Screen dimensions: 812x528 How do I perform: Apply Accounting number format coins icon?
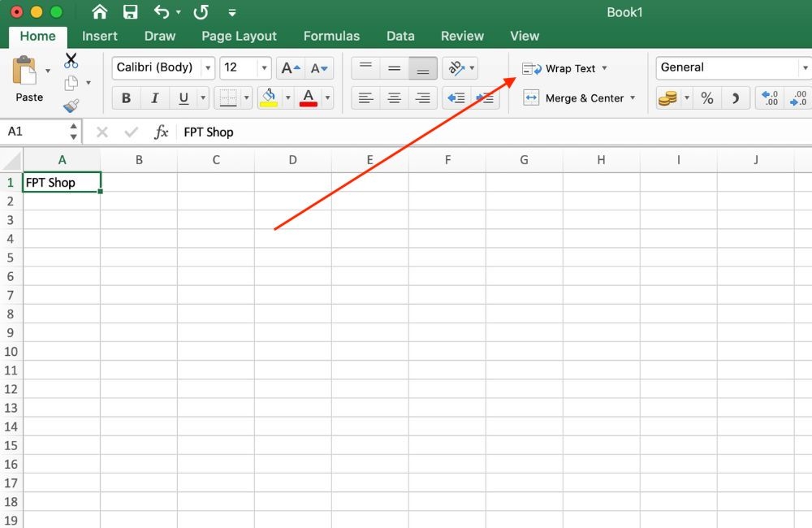coord(667,97)
